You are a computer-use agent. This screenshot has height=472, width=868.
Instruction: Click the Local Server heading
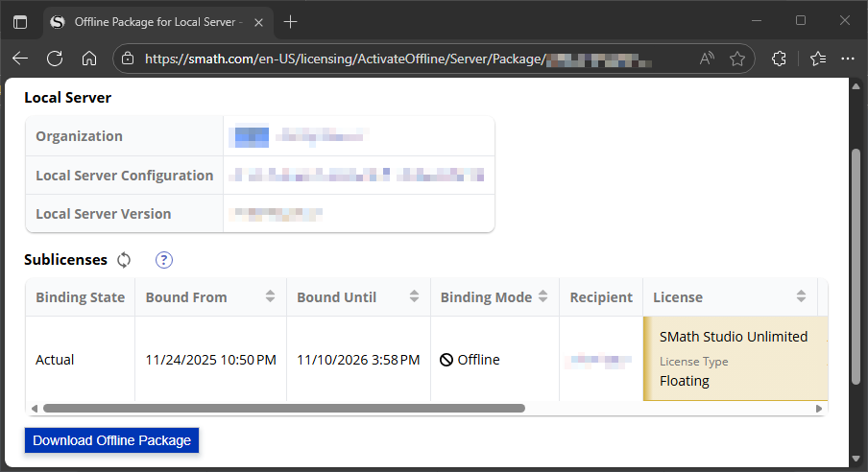pyautogui.click(x=67, y=98)
